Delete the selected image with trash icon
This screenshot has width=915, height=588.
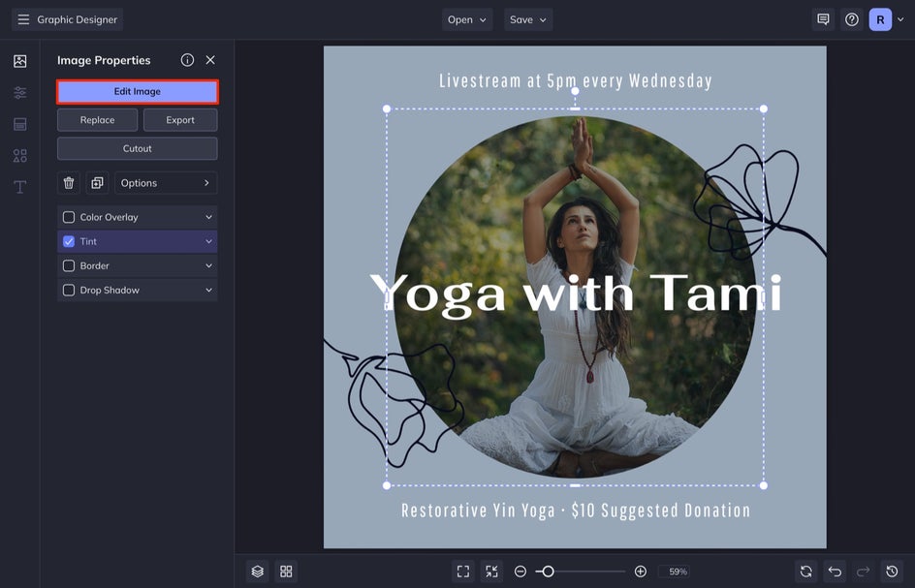click(x=68, y=183)
